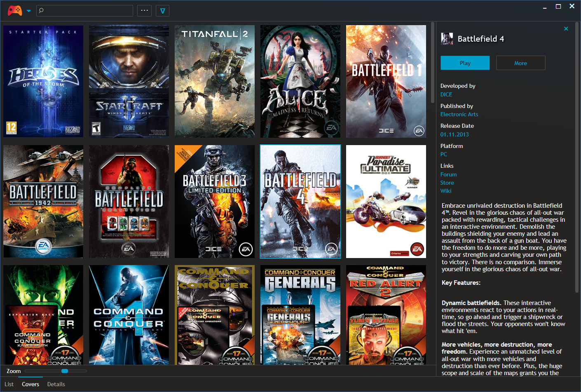Click the game grid vertical scrollbar
The image size is (581, 392).
(433, 62)
